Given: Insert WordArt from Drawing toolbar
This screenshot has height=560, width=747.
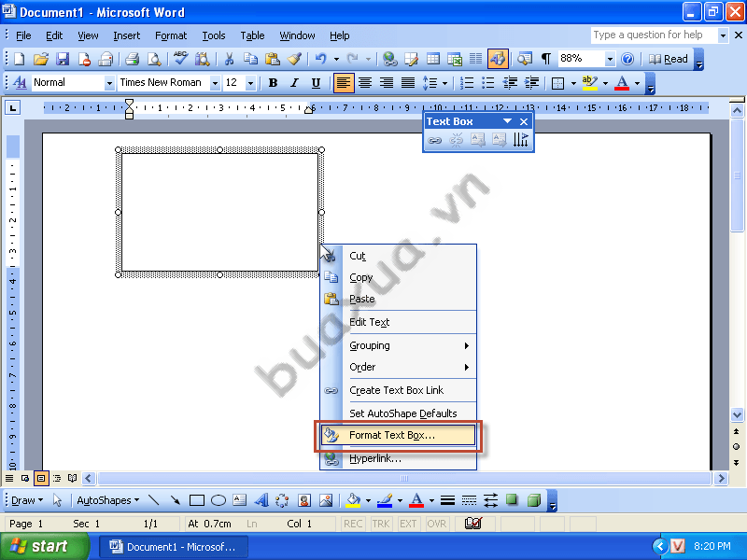Looking at the screenshot, I should click(261, 500).
